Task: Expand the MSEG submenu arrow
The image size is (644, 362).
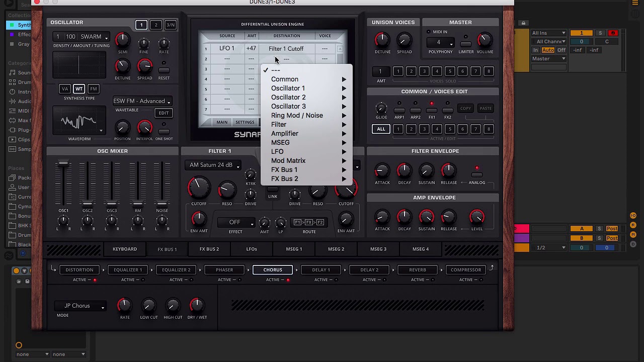Action: click(x=344, y=143)
